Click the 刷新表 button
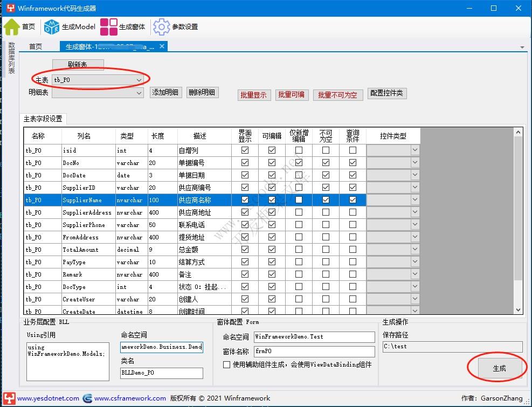Viewport: 532px width, 407px height. [78, 64]
